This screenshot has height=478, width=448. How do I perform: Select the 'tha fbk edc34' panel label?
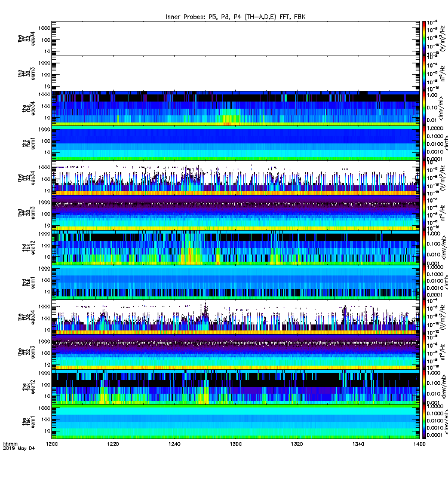29,108
